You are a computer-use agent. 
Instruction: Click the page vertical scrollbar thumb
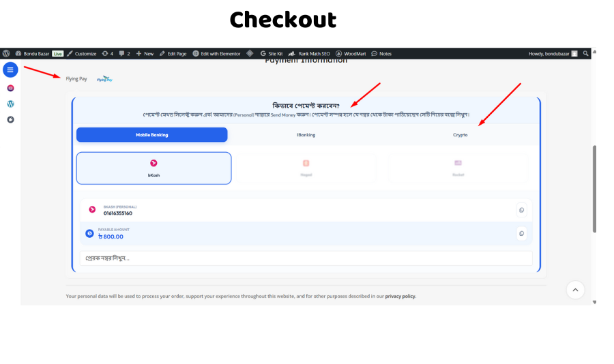coord(594,189)
